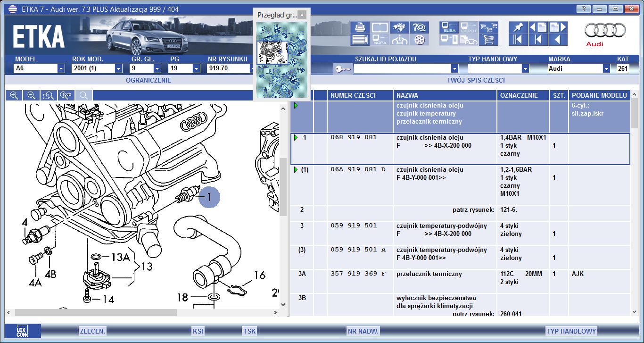
Task: Open the TYP HANDLOWY dropdown
Action: pos(525,68)
